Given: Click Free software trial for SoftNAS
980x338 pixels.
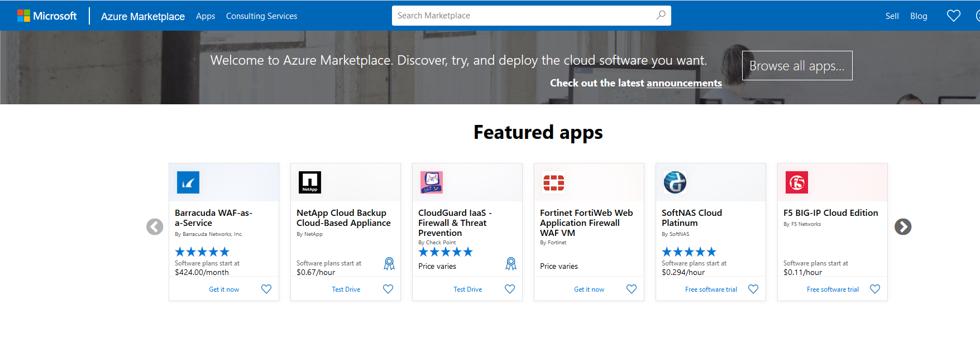Looking at the screenshot, I should [711, 289].
